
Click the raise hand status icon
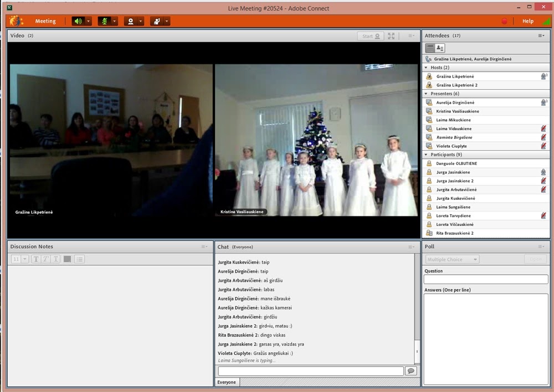tap(157, 21)
